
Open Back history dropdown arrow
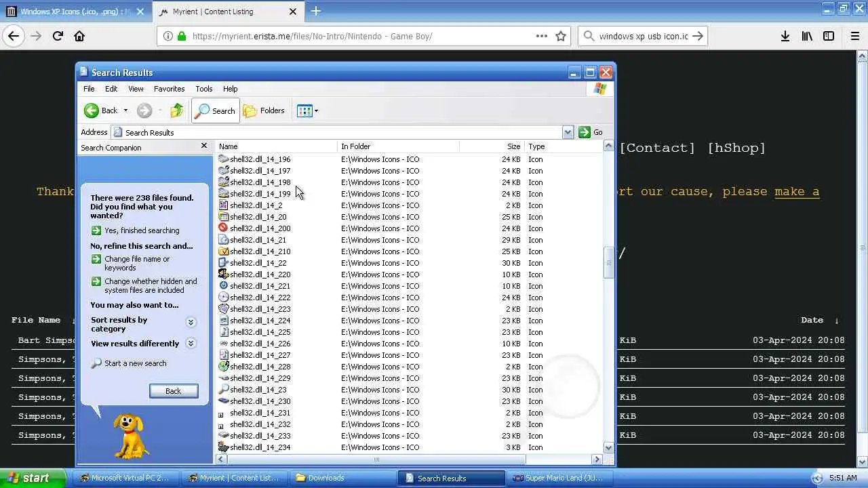point(125,110)
